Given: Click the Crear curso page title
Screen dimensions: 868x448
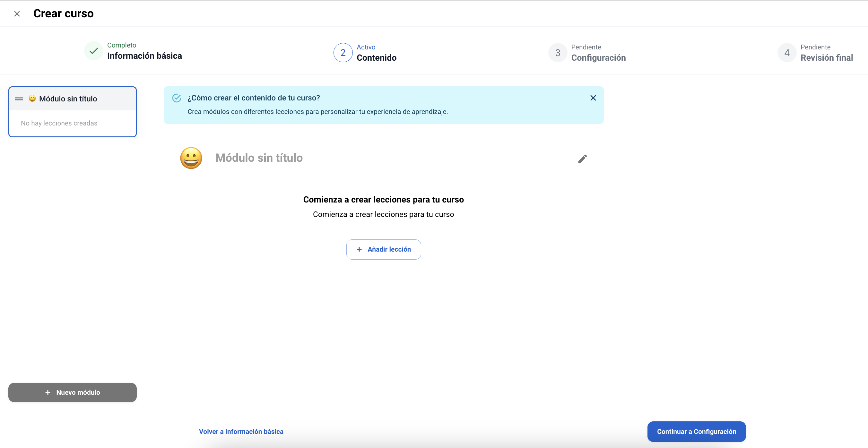Looking at the screenshot, I should click(x=63, y=13).
